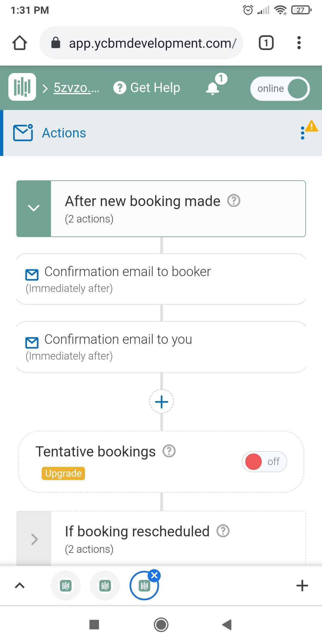Expand the If booking rescheduled section
This screenshot has height=644, width=322.
(34, 539)
